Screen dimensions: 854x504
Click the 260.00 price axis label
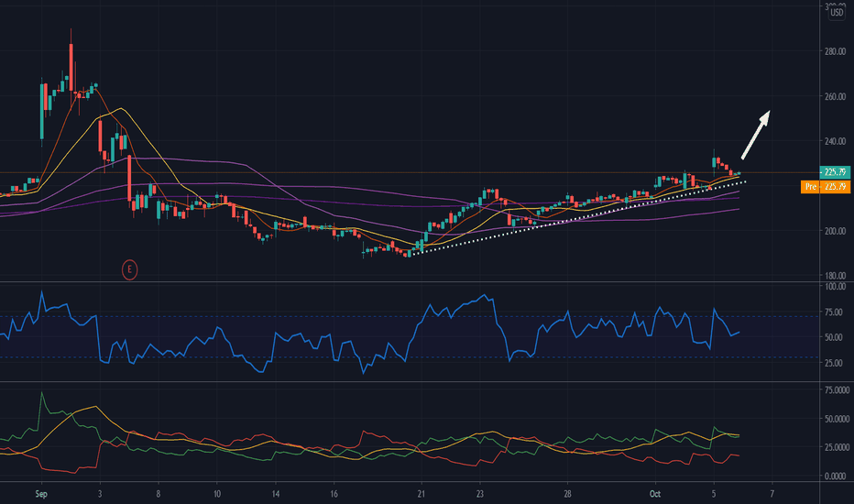pyautogui.click(x=835, y=96)
